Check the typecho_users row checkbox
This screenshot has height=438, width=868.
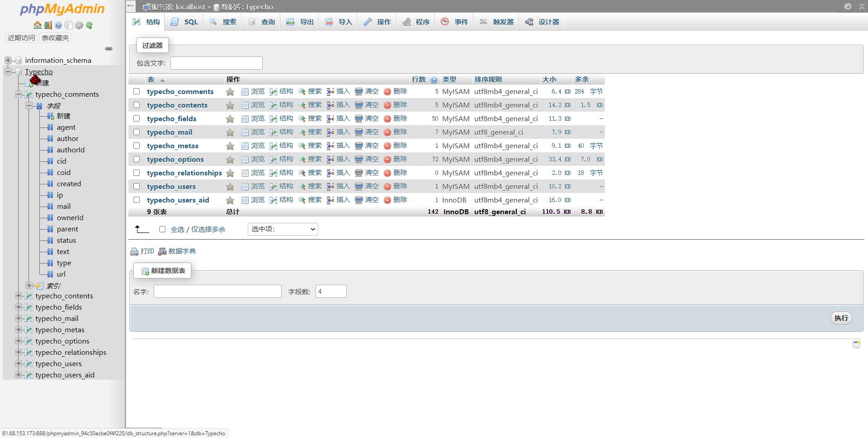(137, 186)
